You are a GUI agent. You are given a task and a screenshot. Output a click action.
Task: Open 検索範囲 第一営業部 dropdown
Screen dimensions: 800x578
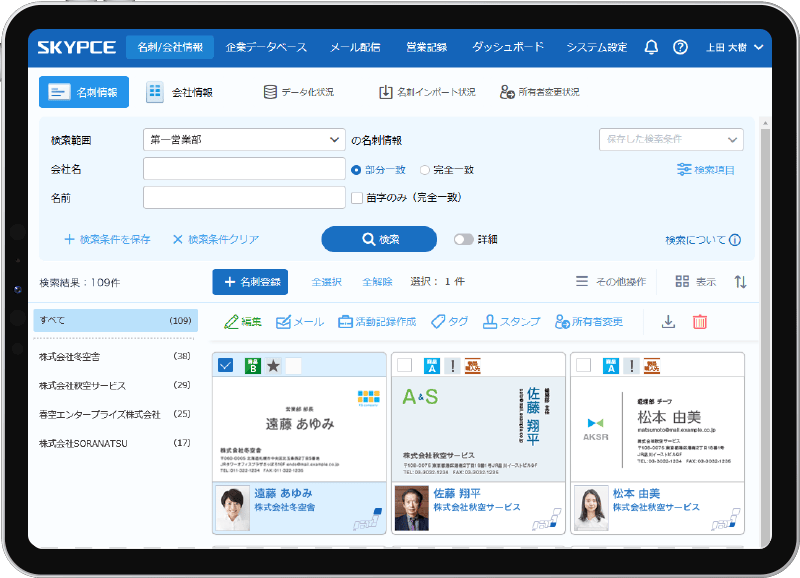244,140
